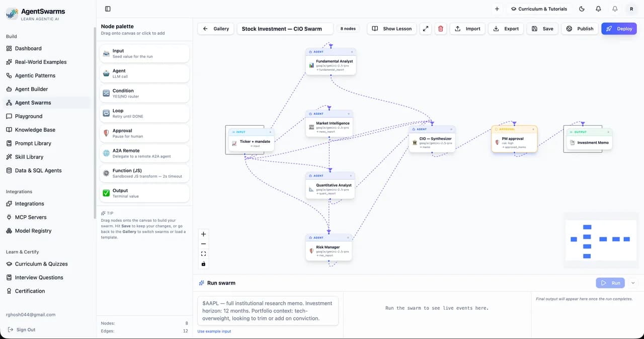The height and width of the screenshot is (339, 644).
Task: Go to Data & SQL Agents
Action: point(48,171)
